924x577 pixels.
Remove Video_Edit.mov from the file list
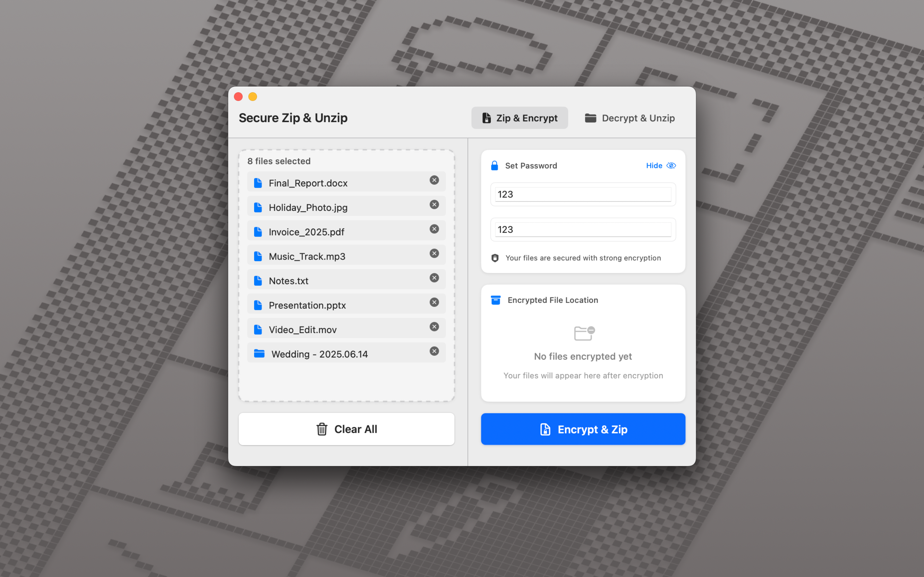(x=434, y=327)
